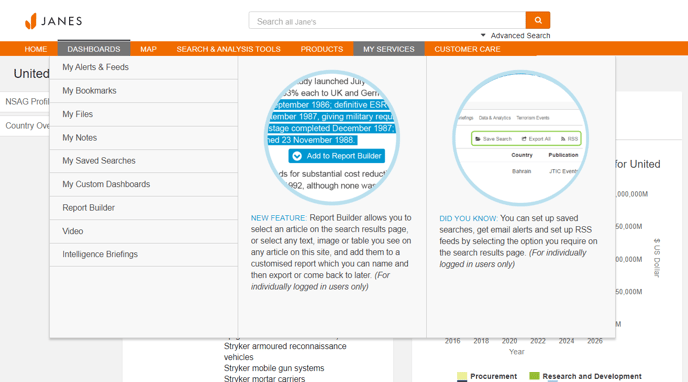Viewport: 688px width, 382px height.
Task: Click the Procurement legend swatch
Action: click(462, 376)
